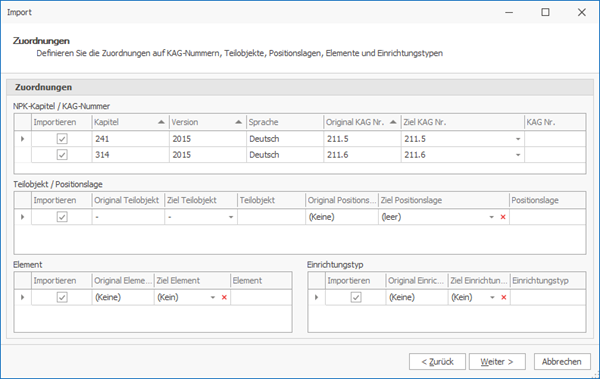This screenshot has height=379, width=600.
Task: Click empty Teilobjekt cell in Teilobjekt row
Action: tap(271, 217)
